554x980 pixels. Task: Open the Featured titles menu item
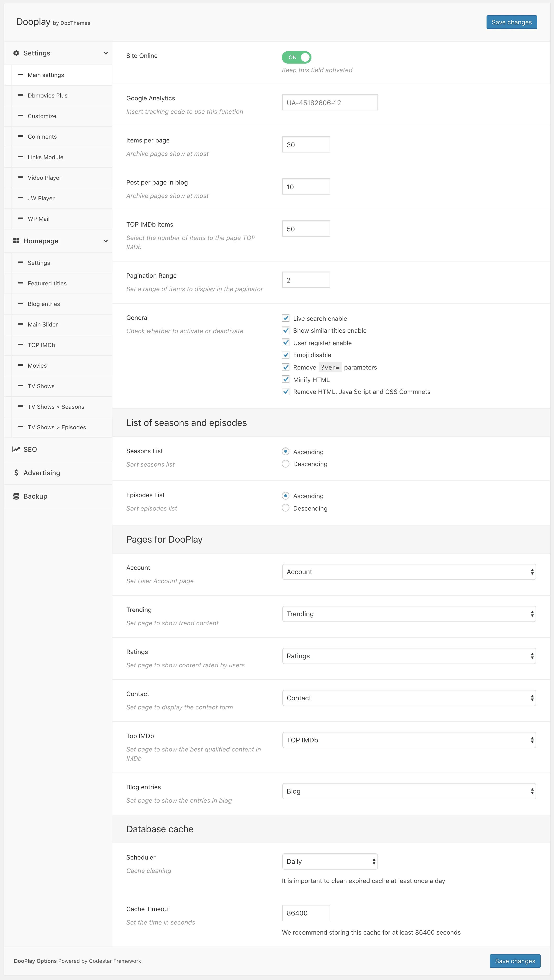click(x=47, y=283)
